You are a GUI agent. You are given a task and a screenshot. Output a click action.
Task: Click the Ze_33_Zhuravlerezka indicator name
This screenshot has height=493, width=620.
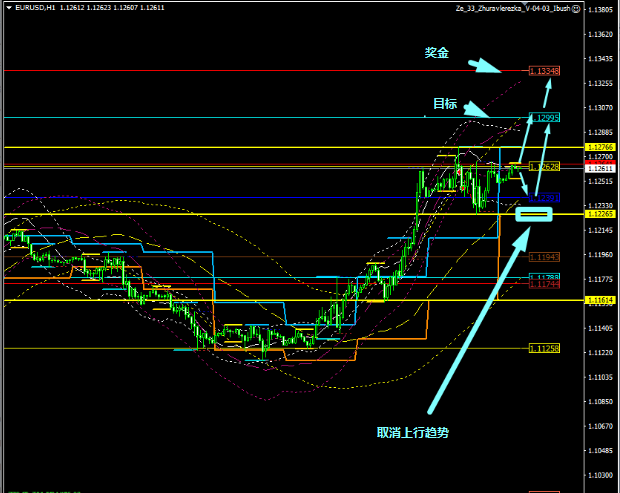[x=508, y=9]
